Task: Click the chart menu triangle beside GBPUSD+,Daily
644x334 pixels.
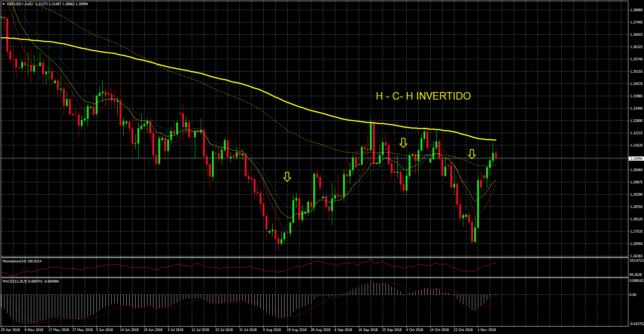Action: [3, 4]
